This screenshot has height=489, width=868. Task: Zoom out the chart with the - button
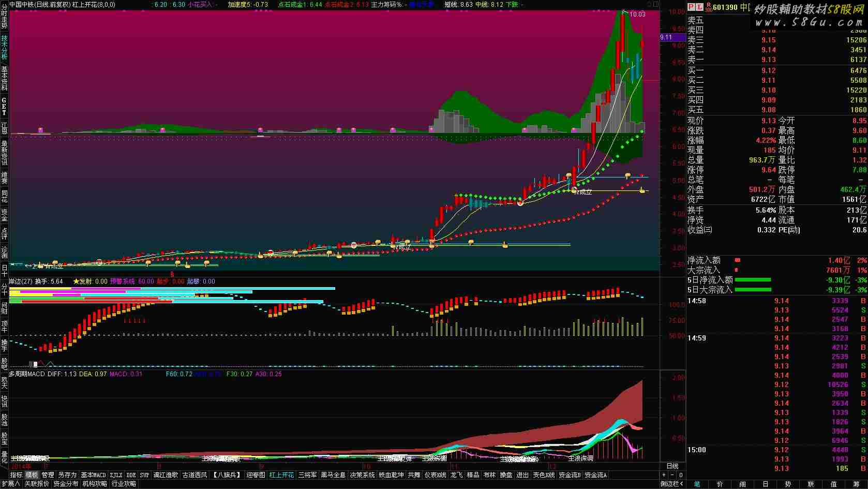pyautogui.click(x=672, y=475)
